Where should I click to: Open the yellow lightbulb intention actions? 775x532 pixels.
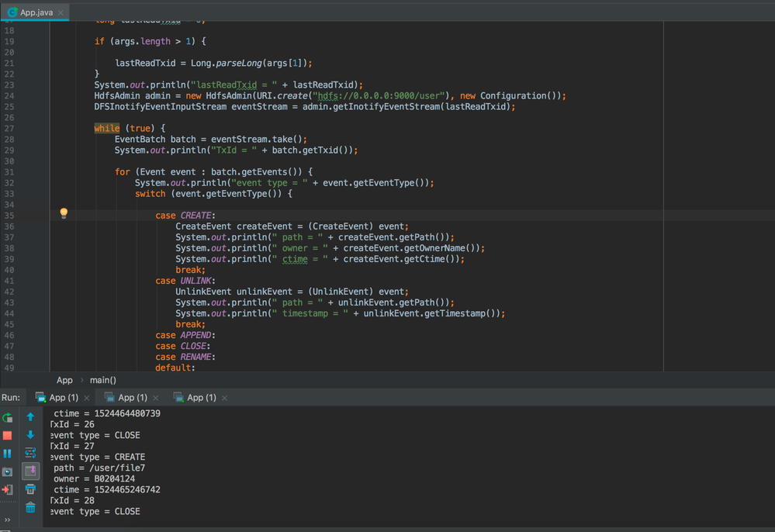(64, 213)
